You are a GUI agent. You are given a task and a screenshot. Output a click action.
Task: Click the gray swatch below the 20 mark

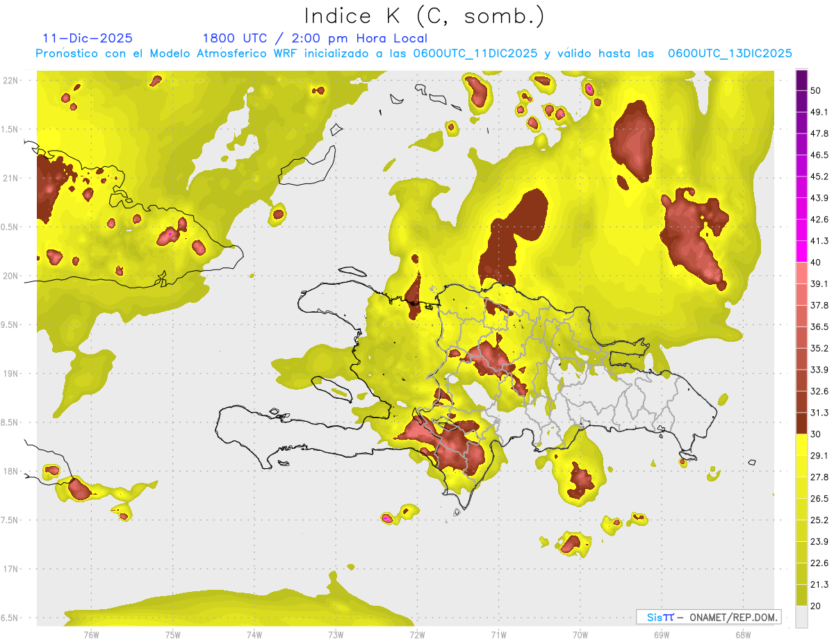pos(801,616)
